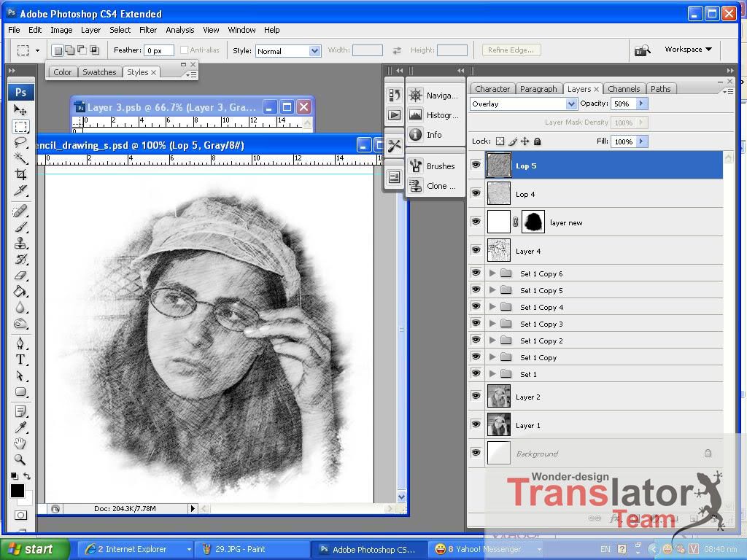Expand the Set 1 Copy group
Screen dimensions: 747x560
point(492,357)
